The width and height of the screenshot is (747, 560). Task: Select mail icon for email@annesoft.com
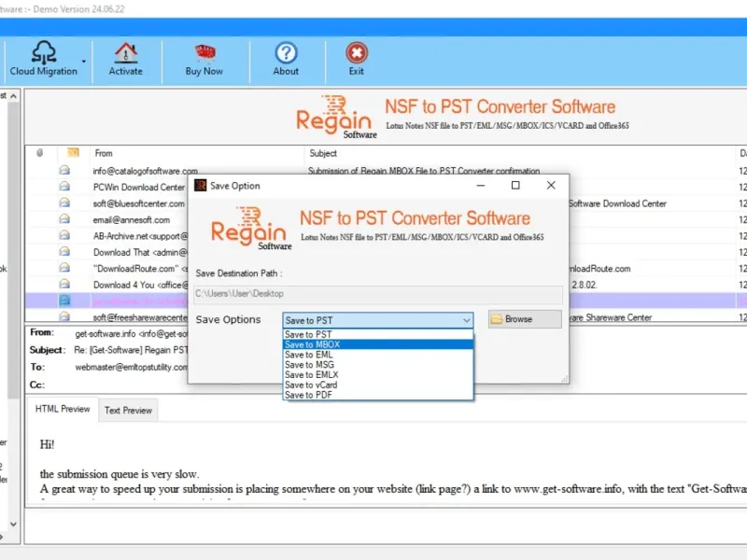coord(64,219)
